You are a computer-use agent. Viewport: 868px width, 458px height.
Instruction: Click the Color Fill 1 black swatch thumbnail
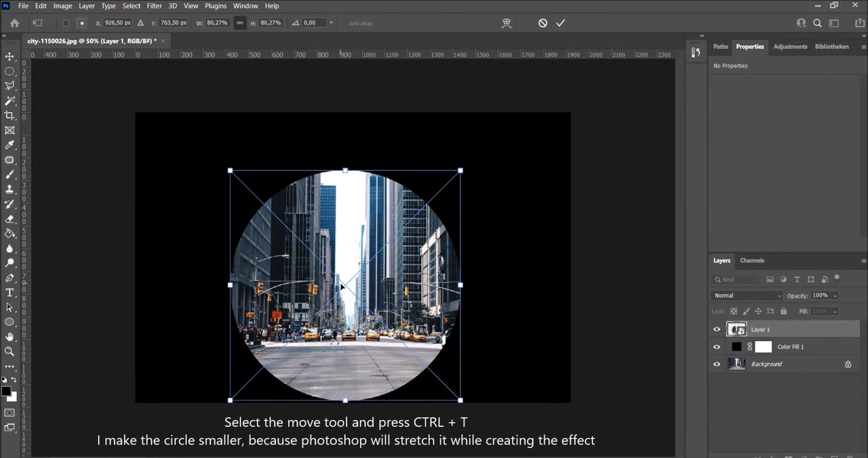point(736,347)
